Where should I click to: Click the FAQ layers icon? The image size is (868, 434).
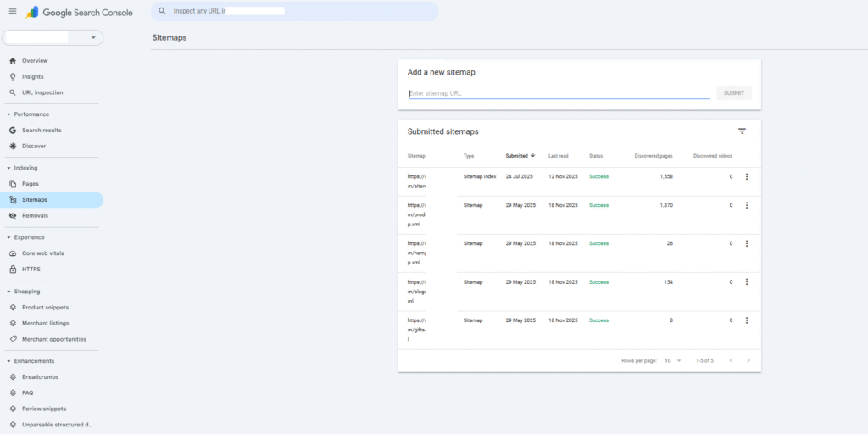tap(13, 393)
